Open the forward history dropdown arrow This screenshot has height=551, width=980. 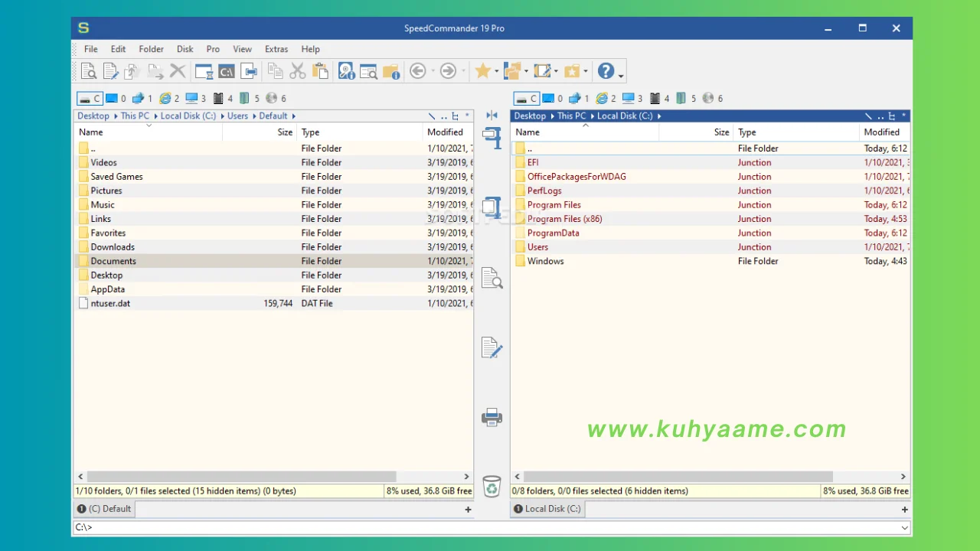tap(463, 72)
